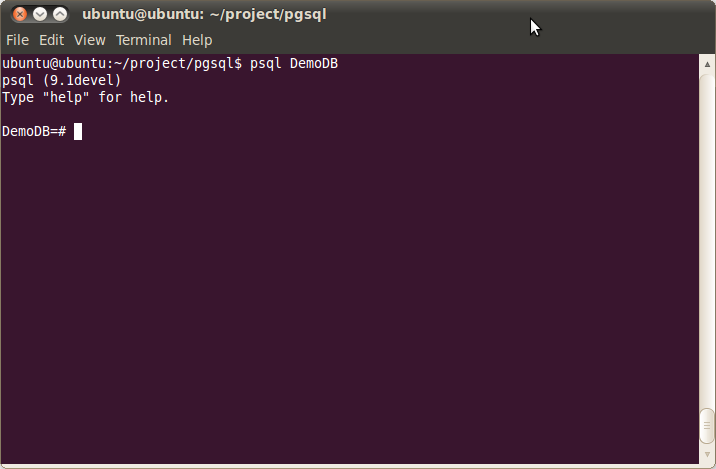
Task: Click the typed command psql DemoDB
Action: [x=294, y=63]
